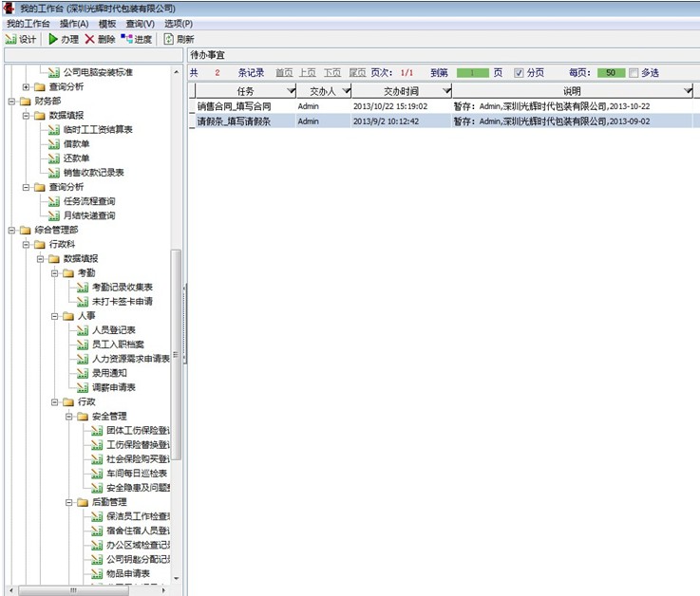Image resolution: width=700 pixels, height=596 pixels.
Task: Click the 首页 first page link
Action: click(x=284, y=72)
